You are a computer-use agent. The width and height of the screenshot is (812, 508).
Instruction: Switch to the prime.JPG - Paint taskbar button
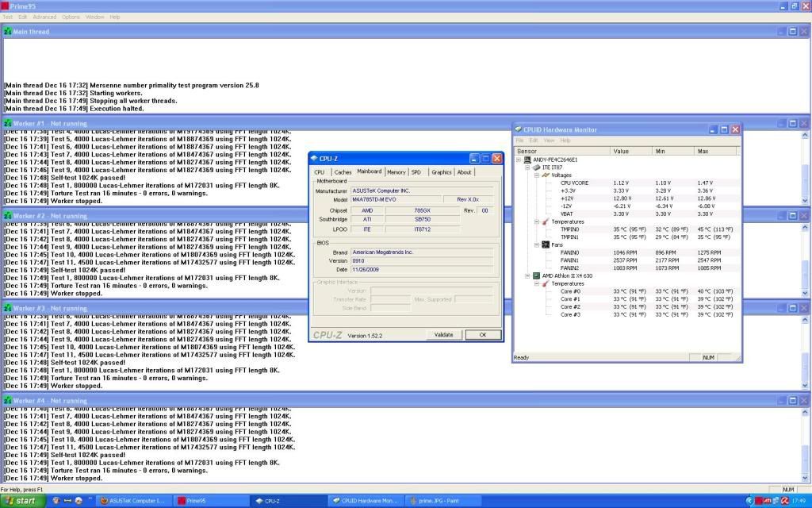(444, 501)
